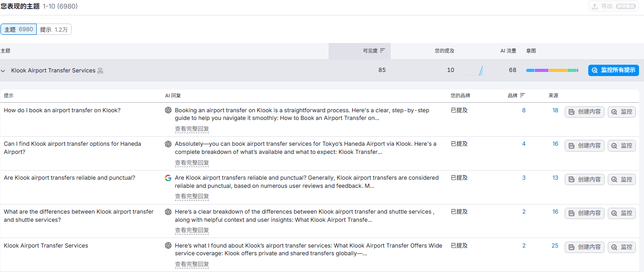This screenshot has width=644, height=272.
Task: Click the sort icon in the 可见度 column header
Action: click(x=383, y=51)
